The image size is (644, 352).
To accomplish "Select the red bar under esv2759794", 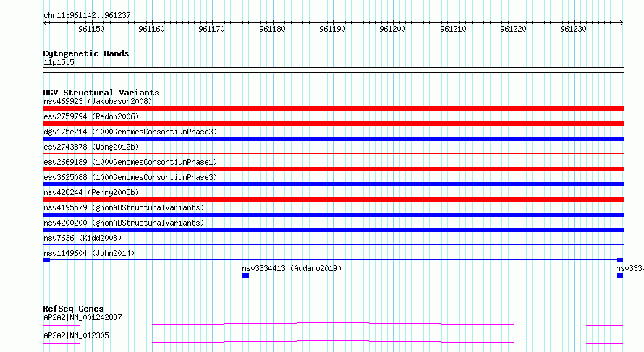I will click(x=333, y=124).
